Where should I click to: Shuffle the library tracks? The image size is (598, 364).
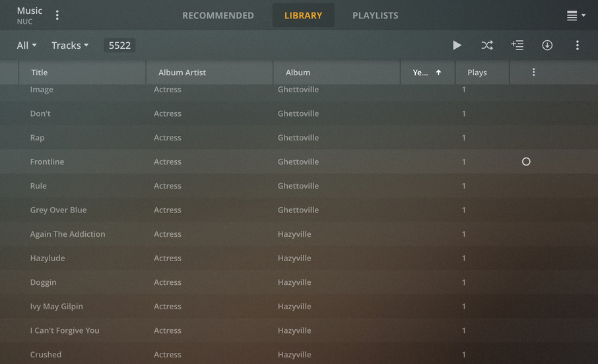pyautogui.click(x=487, y=45)
